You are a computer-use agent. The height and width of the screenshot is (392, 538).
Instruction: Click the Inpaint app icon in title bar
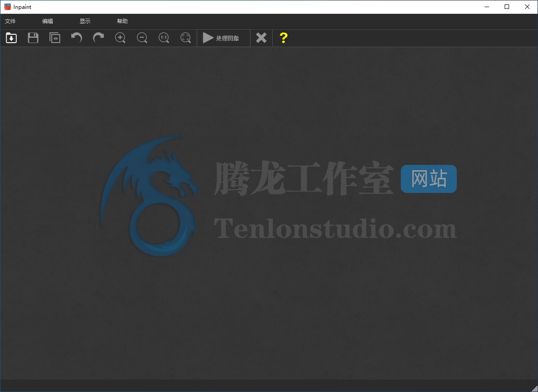(8, 7)
